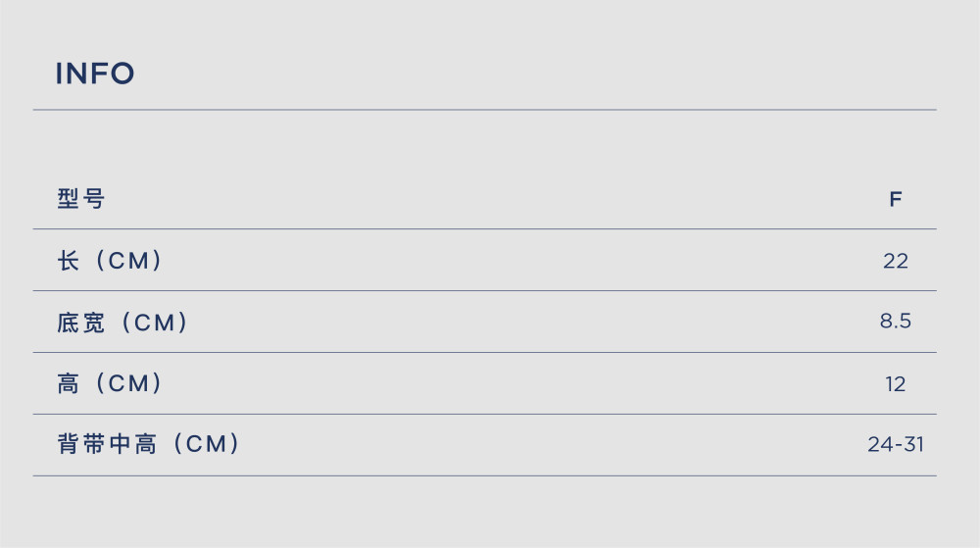The image size is (980, 548).
Task: Click CM text in the 高 row
Action: coord(128,383)
